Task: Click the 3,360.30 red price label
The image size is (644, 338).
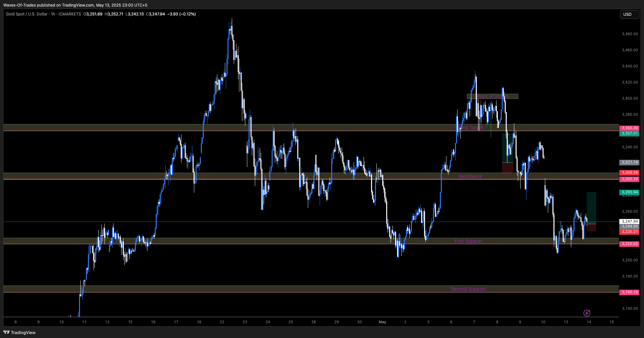Action: pos(630,128)
